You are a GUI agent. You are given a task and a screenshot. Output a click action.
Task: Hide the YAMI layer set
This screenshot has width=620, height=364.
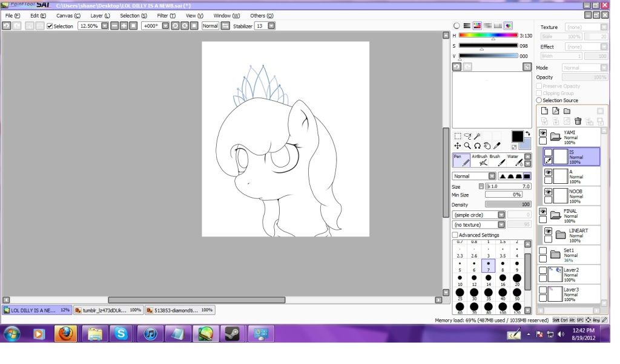pyautogui.click(x=543, y=134)
